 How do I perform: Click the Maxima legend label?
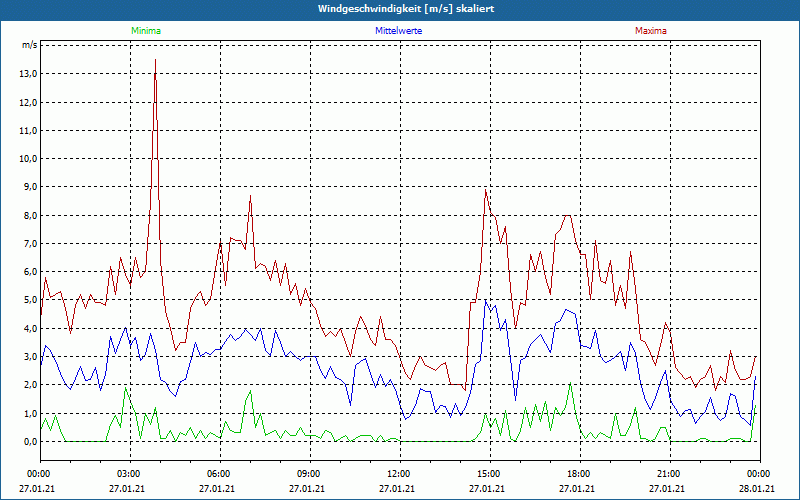651,31
